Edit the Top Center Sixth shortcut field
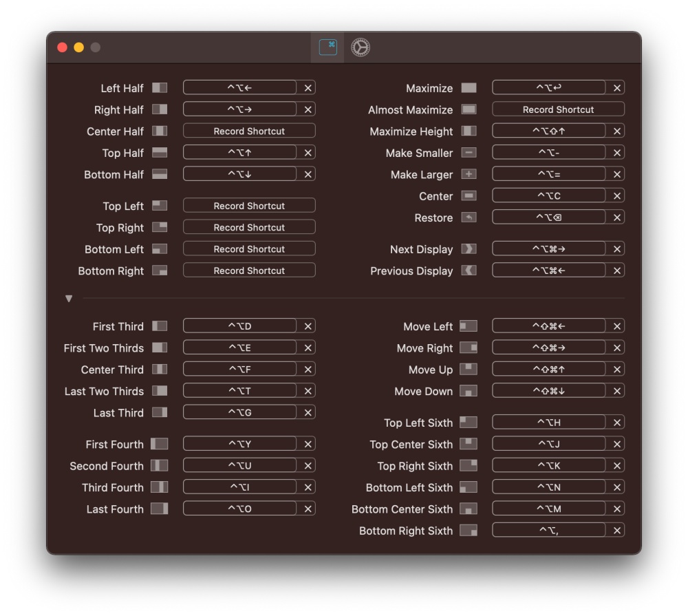 coord(548,444)
